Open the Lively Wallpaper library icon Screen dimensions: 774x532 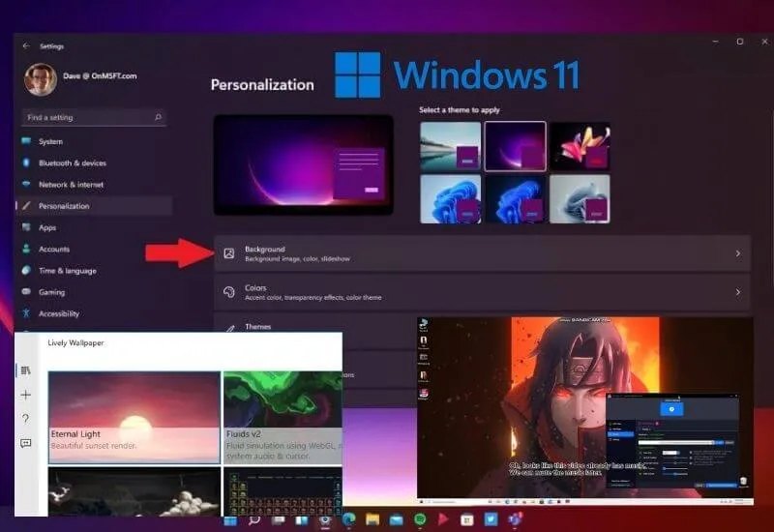[26, 370]
